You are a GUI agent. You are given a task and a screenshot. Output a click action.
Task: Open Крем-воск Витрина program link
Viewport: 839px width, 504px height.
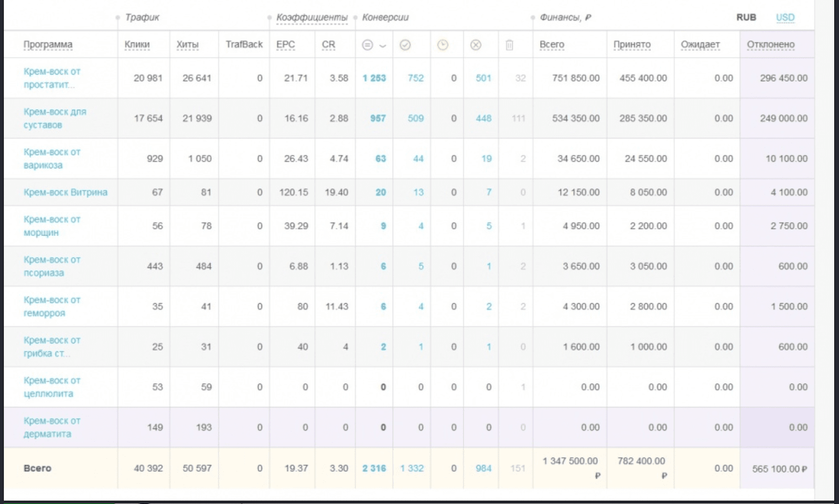[x=65, y=192]
